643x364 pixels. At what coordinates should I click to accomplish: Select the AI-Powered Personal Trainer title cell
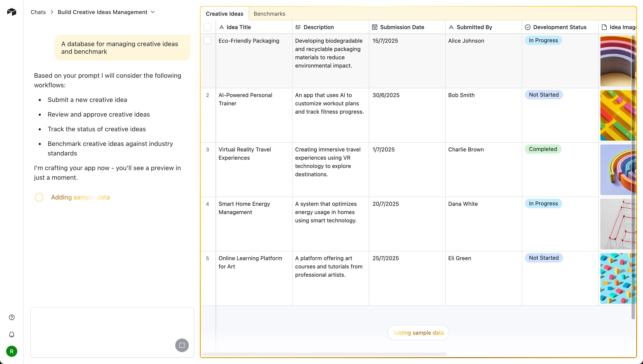click(254, 116)
